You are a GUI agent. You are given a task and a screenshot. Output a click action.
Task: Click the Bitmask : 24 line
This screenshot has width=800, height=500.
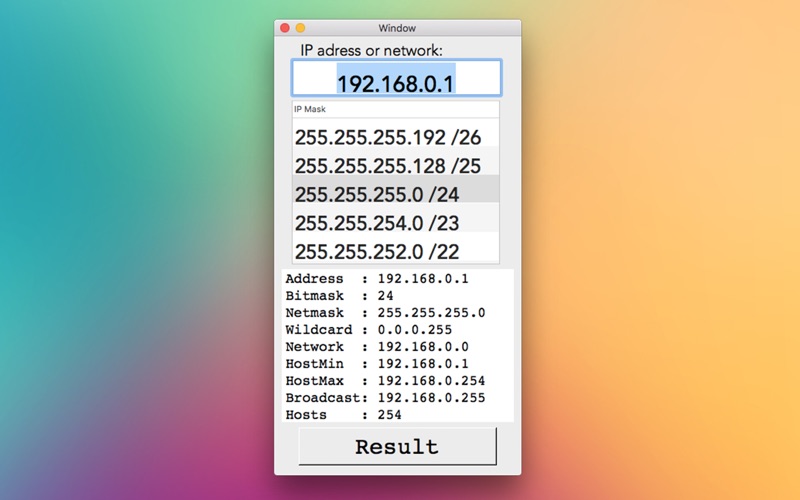click(339, 295)
